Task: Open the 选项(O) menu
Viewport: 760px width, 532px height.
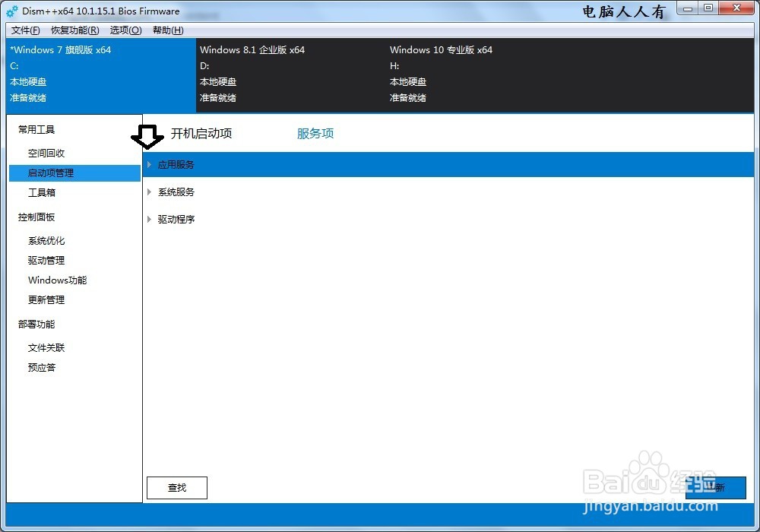Action: click(x=125, y=30)
